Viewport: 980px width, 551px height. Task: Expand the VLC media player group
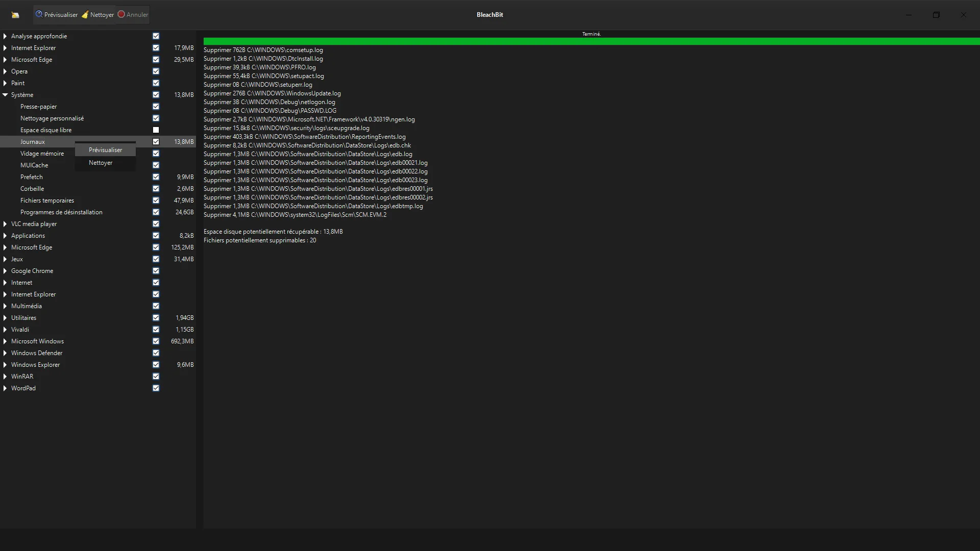[5, 224]
